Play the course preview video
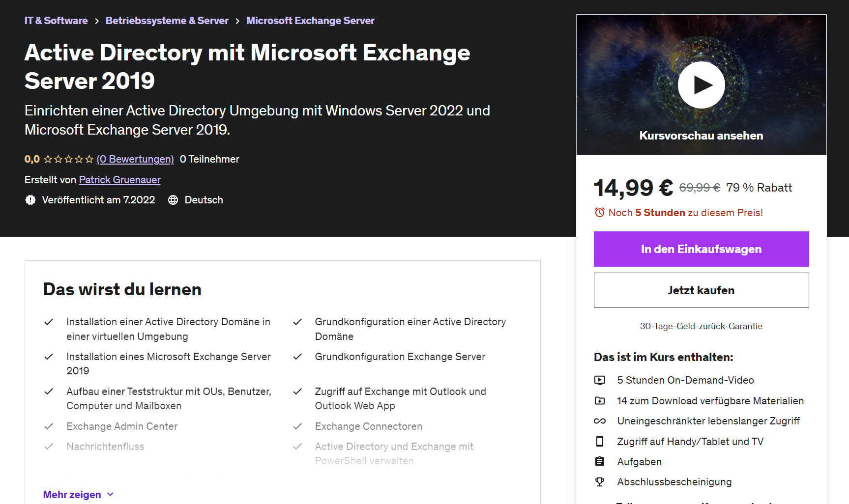 point(701,85)
